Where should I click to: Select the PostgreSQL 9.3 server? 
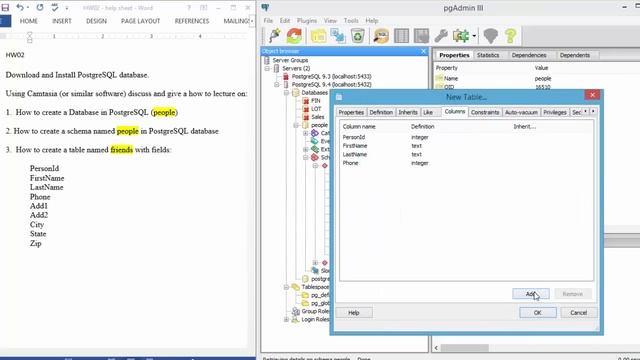331,76
